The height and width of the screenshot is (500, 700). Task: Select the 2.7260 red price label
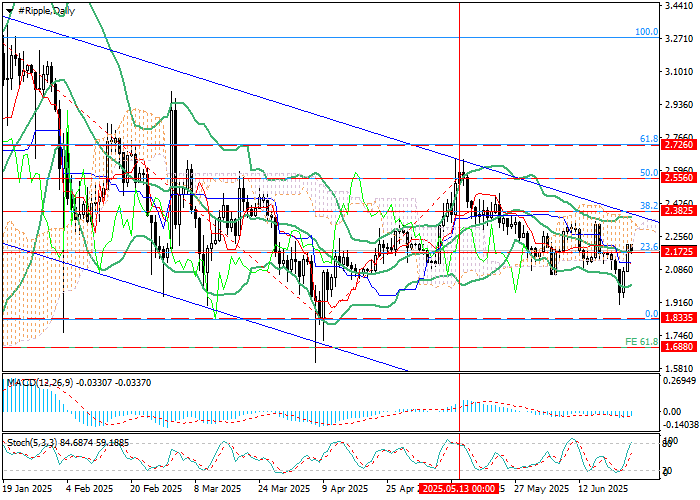[x=679, y=145]
